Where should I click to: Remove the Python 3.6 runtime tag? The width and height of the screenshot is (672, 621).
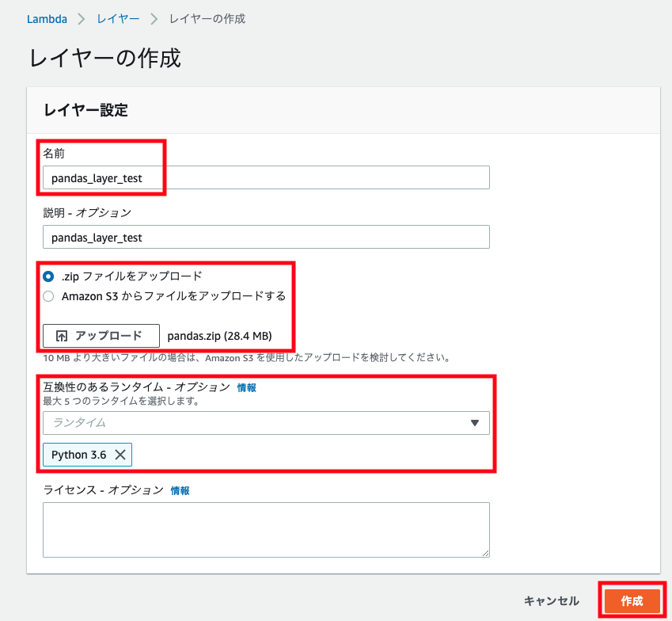point(120,455)
